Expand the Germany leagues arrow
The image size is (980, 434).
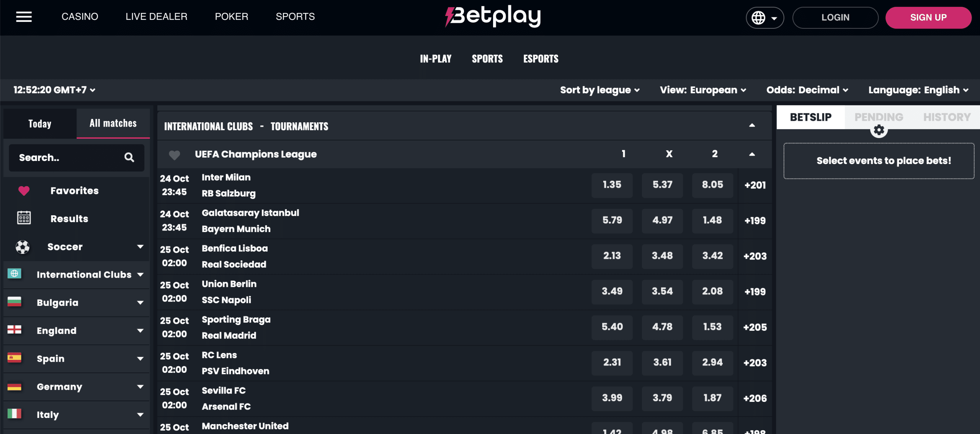point(140,387)
